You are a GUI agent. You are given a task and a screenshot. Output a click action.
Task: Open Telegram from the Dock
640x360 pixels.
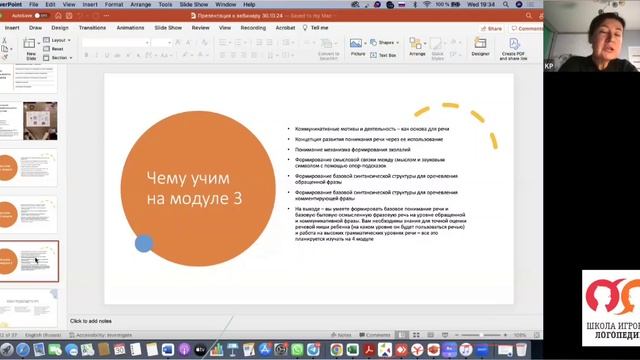click(313, 349)
